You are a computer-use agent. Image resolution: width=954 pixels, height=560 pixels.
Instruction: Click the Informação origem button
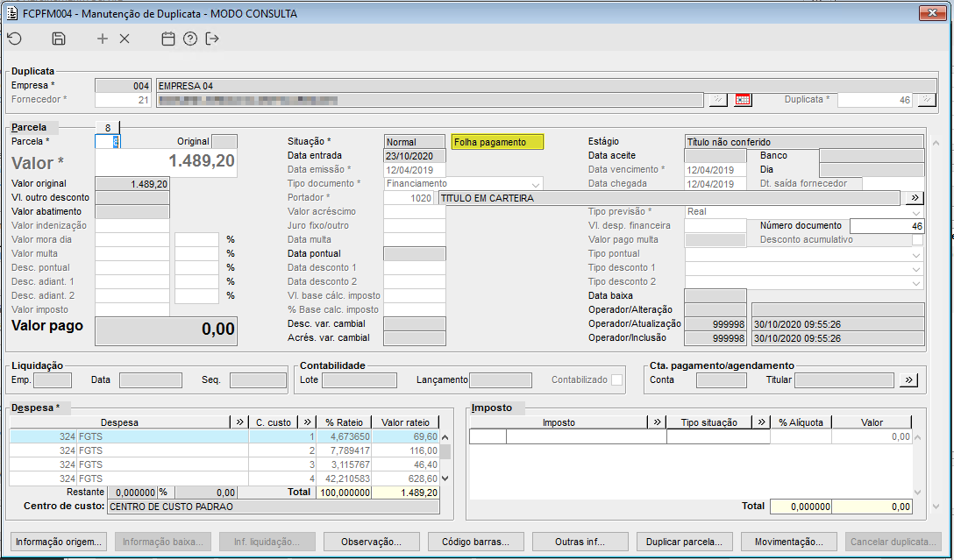pos(59,542)
